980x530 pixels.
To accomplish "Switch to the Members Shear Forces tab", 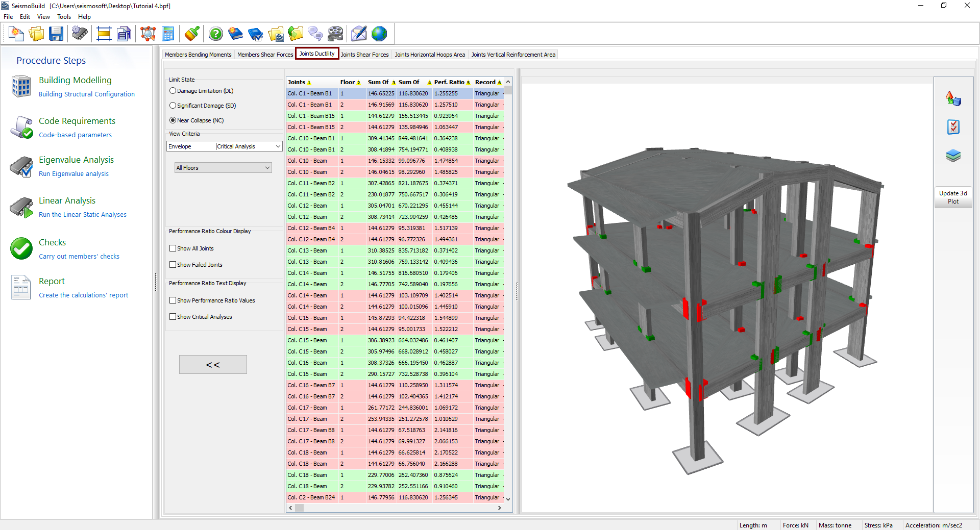I will (265, 55).
